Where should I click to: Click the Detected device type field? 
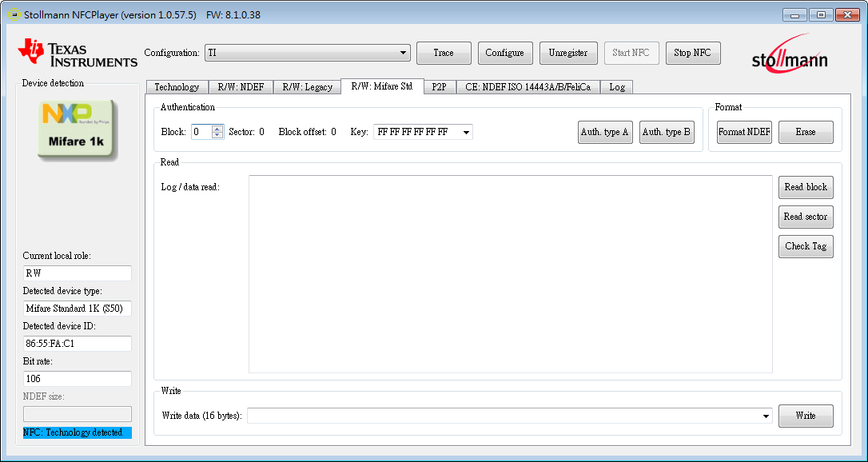[x=77, y=309]
